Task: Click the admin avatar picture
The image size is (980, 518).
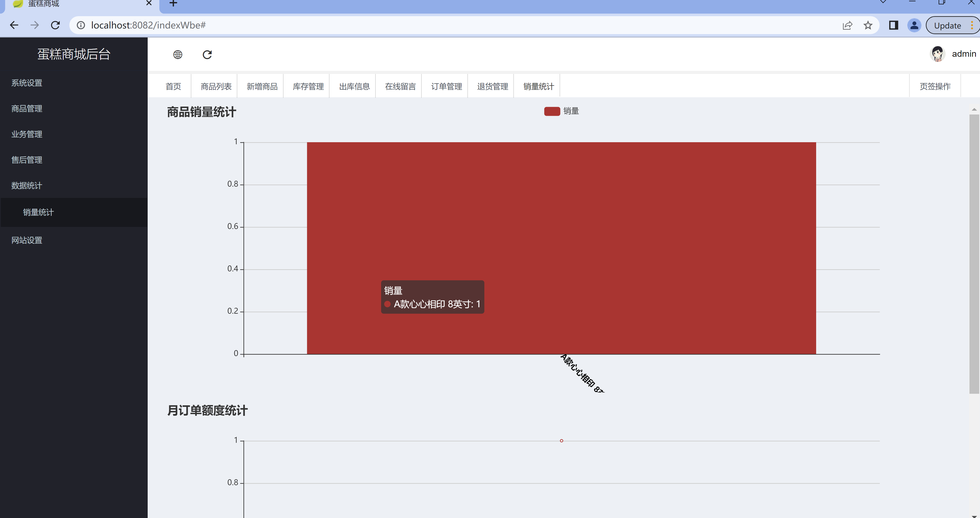Action: point(937,54)
